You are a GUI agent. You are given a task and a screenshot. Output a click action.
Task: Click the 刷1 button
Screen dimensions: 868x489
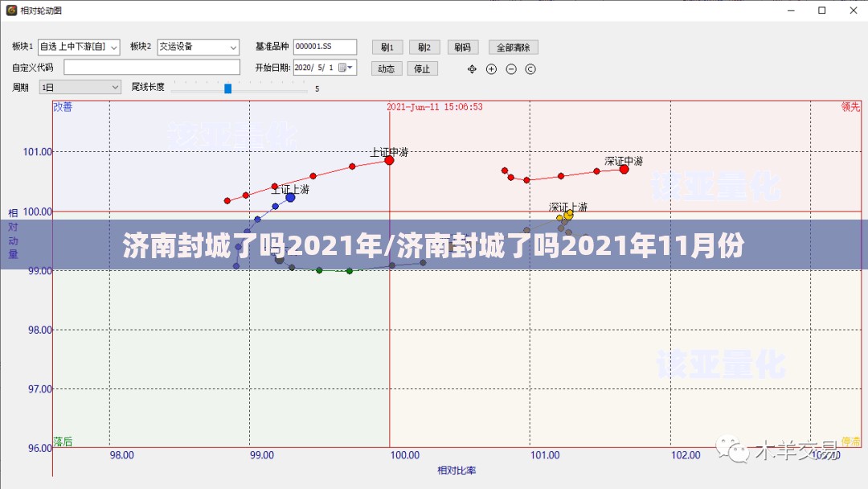click(387, 47)
